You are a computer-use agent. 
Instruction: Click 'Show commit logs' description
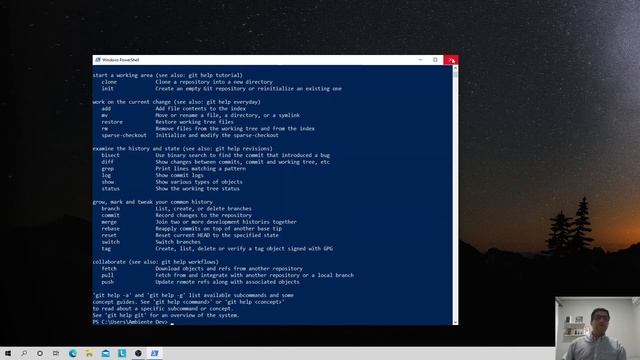(179, 176)
